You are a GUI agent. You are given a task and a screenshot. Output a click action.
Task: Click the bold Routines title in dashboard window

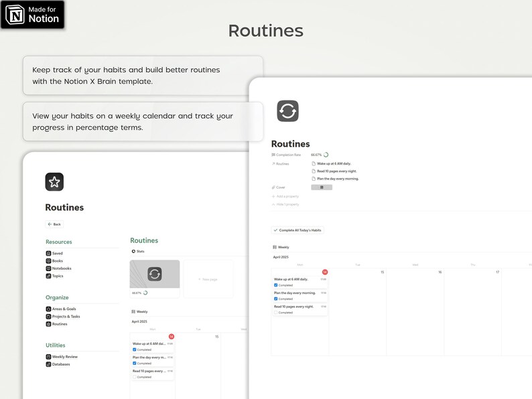pyautogui.click(x=64, y=208)
